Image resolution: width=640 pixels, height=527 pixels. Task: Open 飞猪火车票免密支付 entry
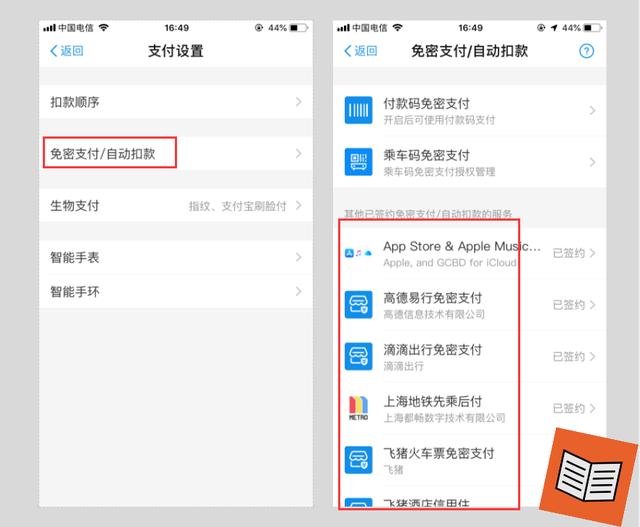click(469, 460)
